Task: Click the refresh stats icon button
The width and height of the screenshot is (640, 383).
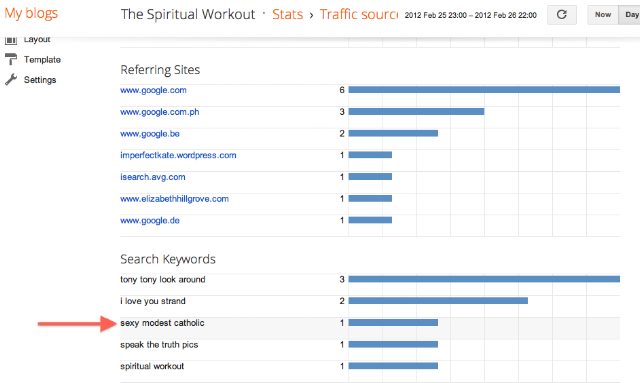Action: point(562,15)
